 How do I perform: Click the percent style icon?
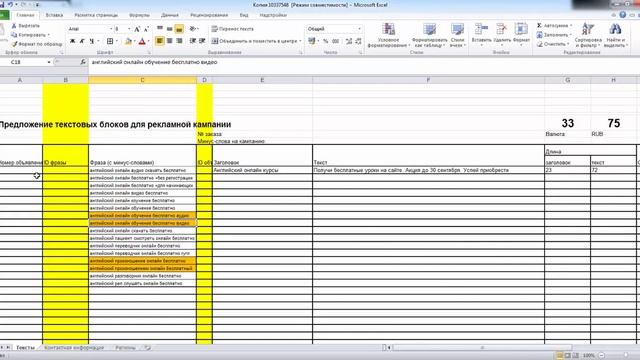325,41
